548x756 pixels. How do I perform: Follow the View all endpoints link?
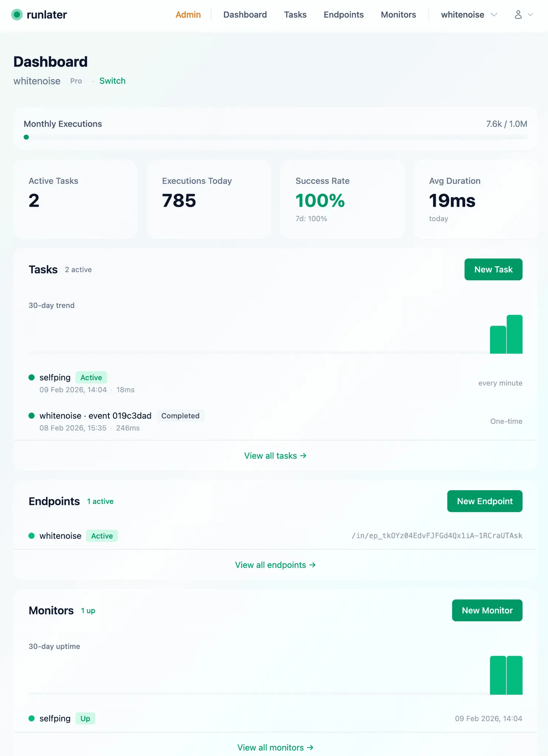[x=275, y=565]
